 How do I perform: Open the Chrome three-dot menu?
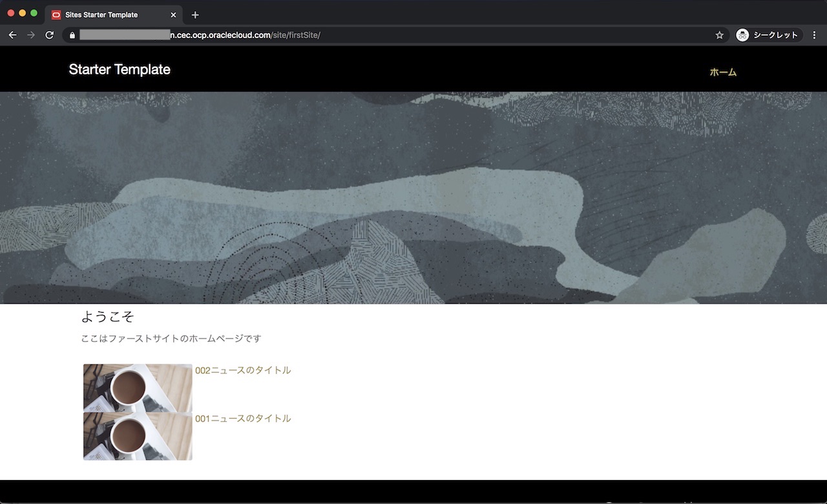coord(814,35)
